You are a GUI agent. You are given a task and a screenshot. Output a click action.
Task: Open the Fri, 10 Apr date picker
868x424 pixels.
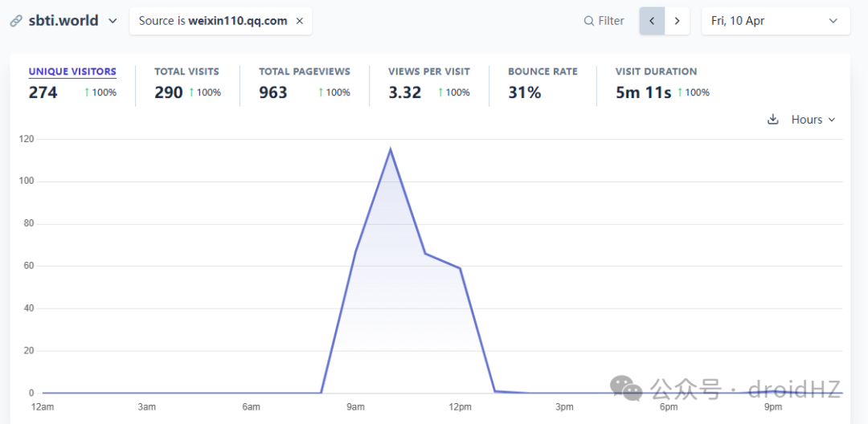(776, 21)
